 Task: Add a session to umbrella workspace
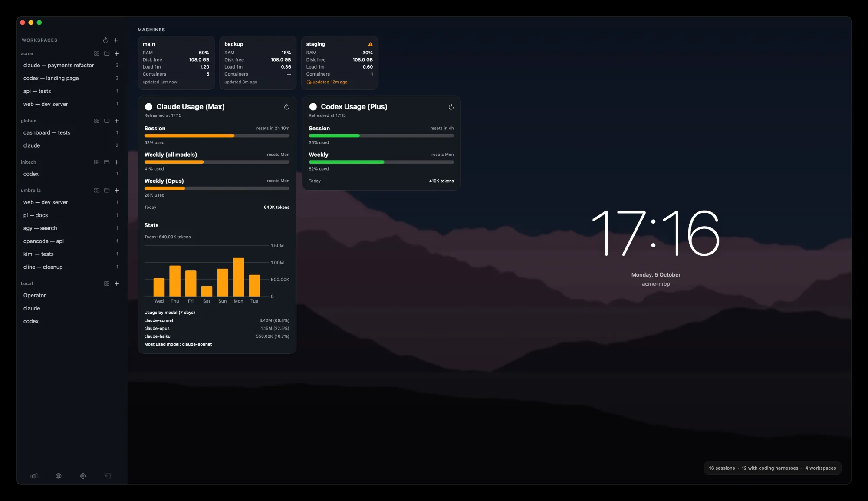tap(117, 191)
